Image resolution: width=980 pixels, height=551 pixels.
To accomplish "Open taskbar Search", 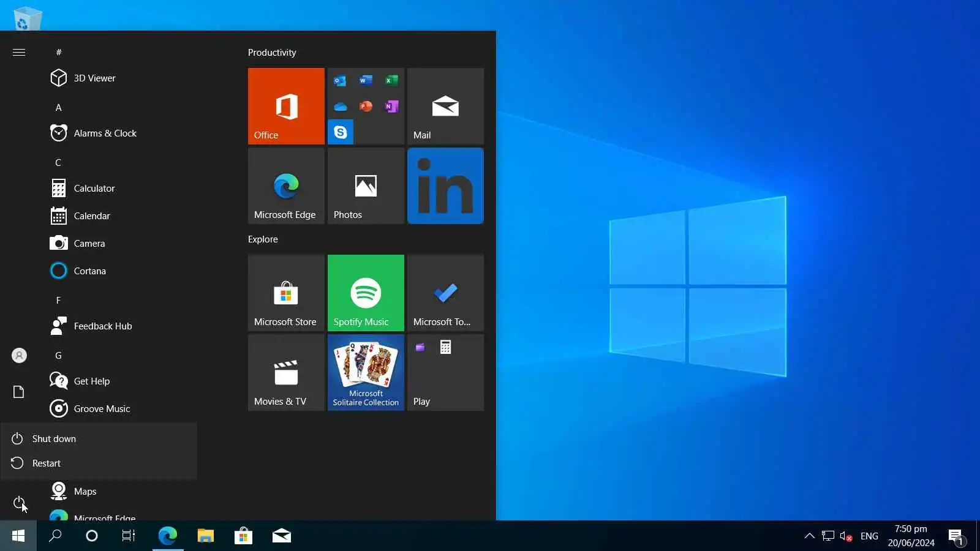I will point(55,536).
